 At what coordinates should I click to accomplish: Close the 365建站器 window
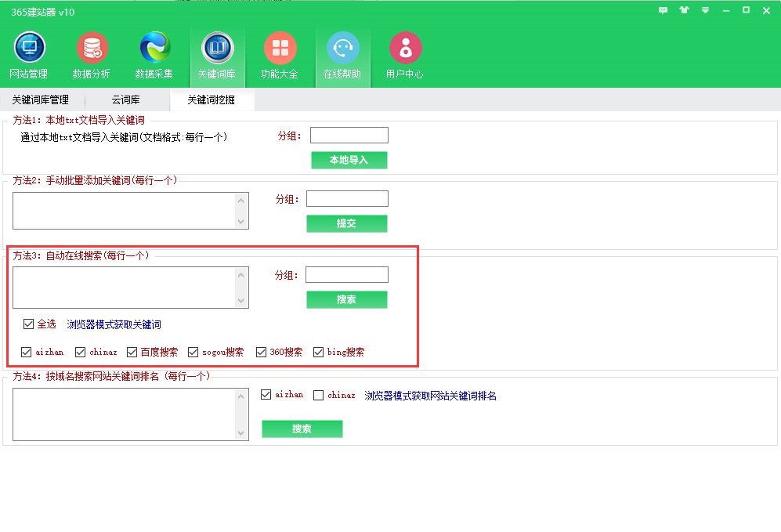pyautogui.click(x=767, y=10)
